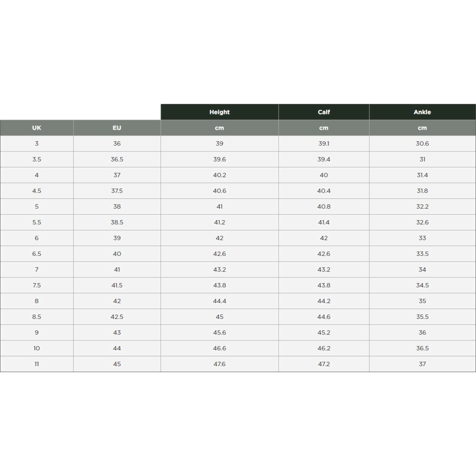Click height value 46.6
The width and height of the screenshot is (476, 476).
[x=220, y=348]
